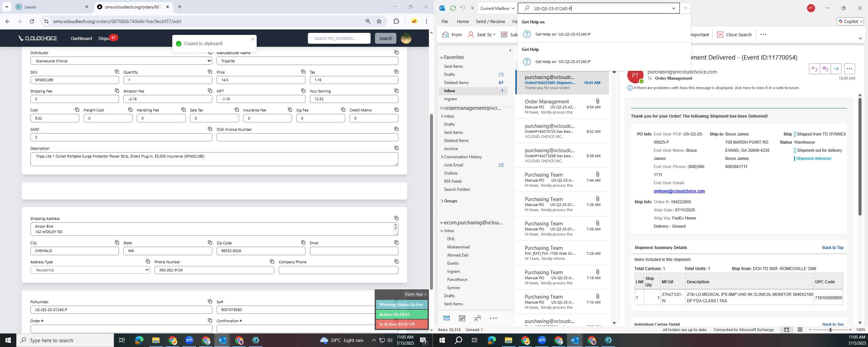The height and width of the screenshot is (347, 868).
Task: Click Back to Top link in Shipment Summary
Action: click(833, 248)
